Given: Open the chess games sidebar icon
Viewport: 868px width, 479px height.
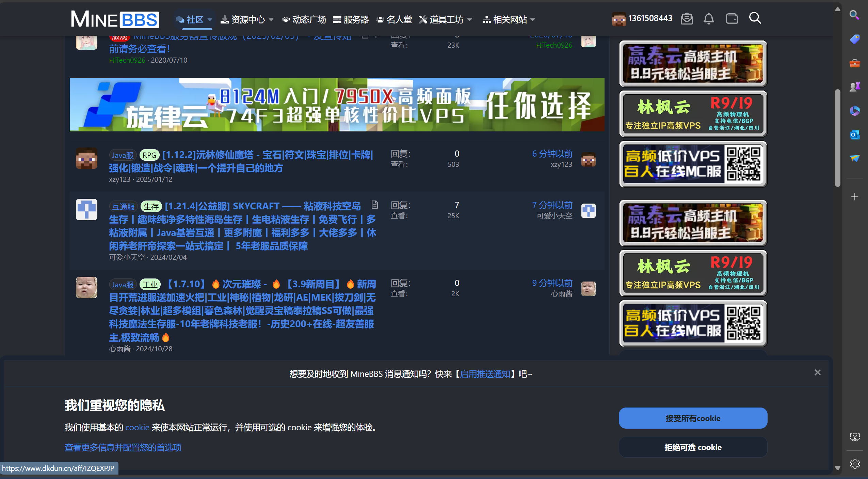Looking at the screenshot, I should click(x=854, y=87).
